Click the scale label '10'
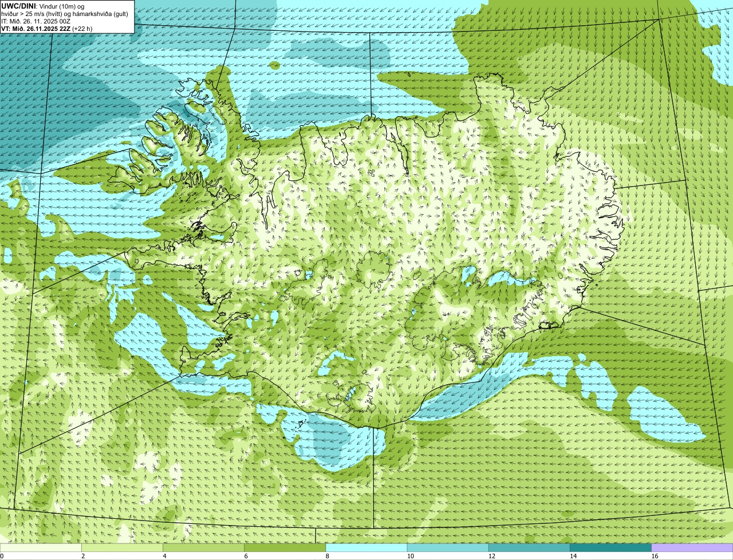The image size is (733, 560). pyautogui.click(x=410, y=556)
